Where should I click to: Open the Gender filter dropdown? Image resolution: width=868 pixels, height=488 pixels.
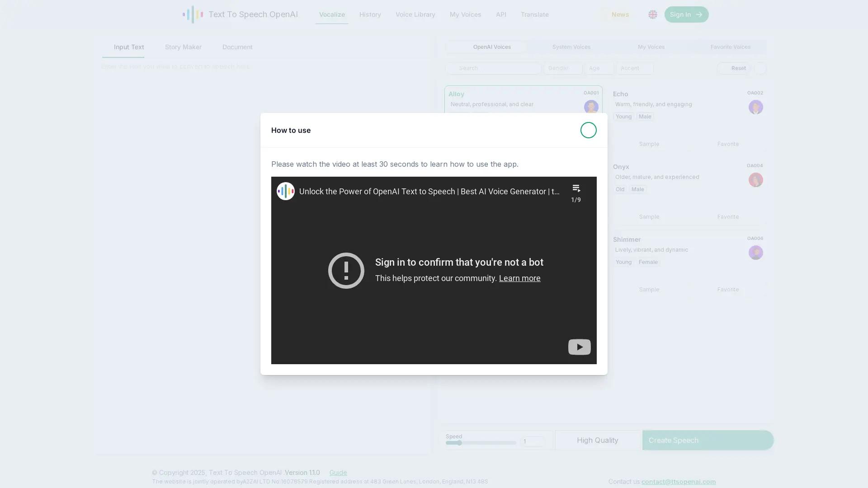click(563, 68)
